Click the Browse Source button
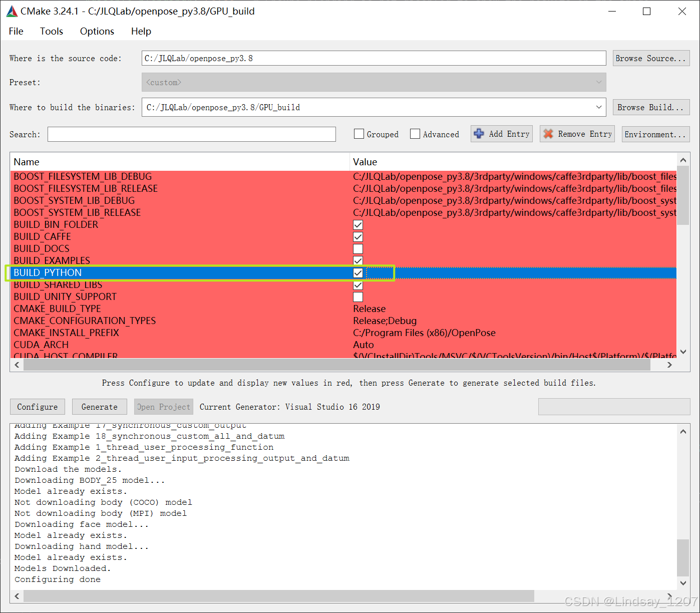700x613 pixels. (651, 58)
